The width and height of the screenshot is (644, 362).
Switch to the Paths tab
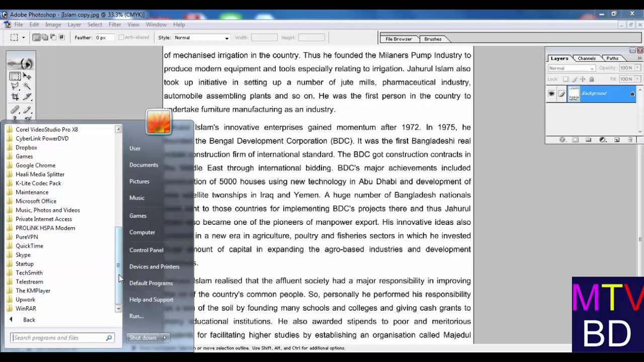click(x=612, y=58)
